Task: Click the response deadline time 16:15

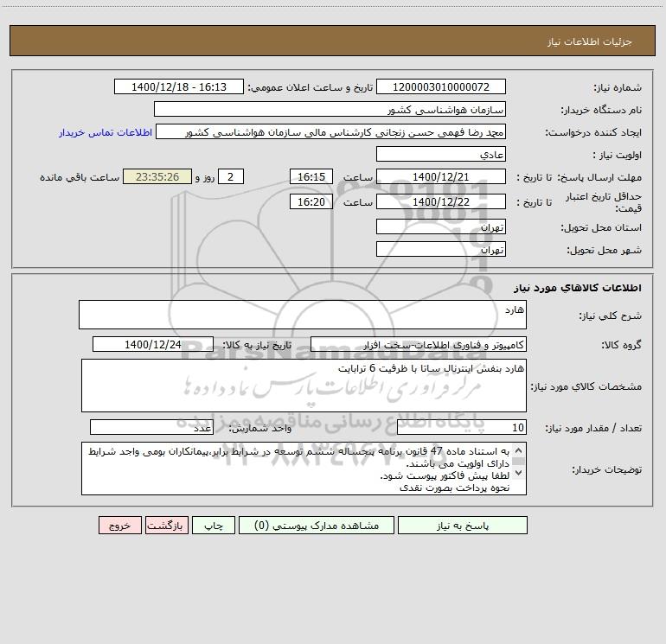Action: tap(311, 176)
